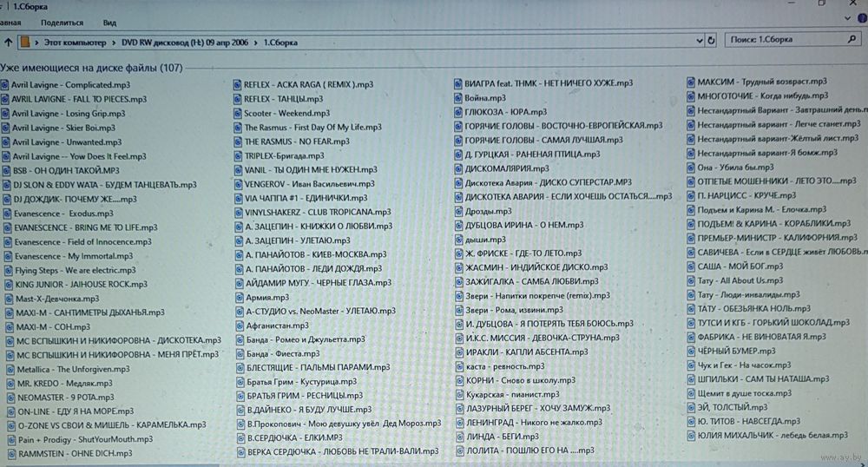Click Этот компьютер in the breadcrumb

(76, 42)
